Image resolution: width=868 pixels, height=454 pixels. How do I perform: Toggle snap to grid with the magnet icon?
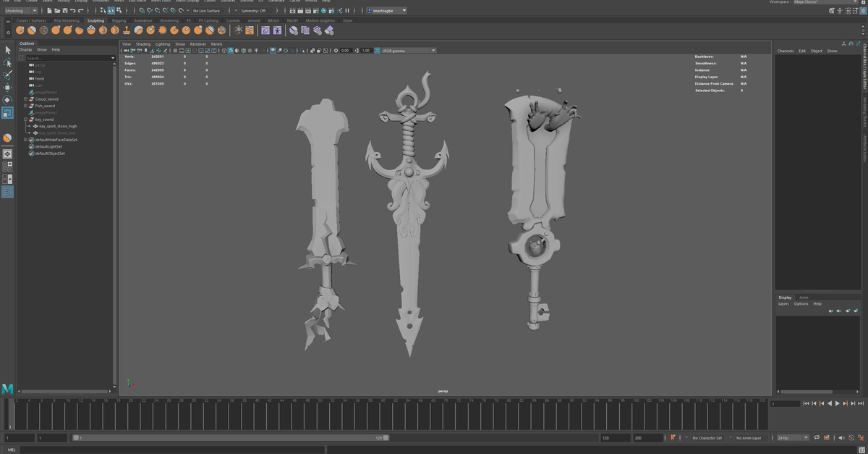(142, 10)
